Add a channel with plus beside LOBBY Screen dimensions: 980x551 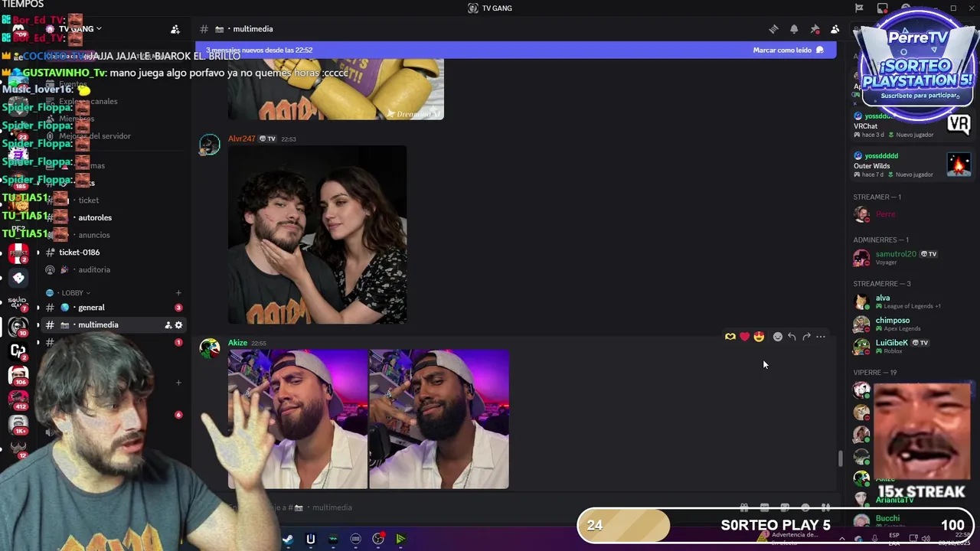pos(178,292)
